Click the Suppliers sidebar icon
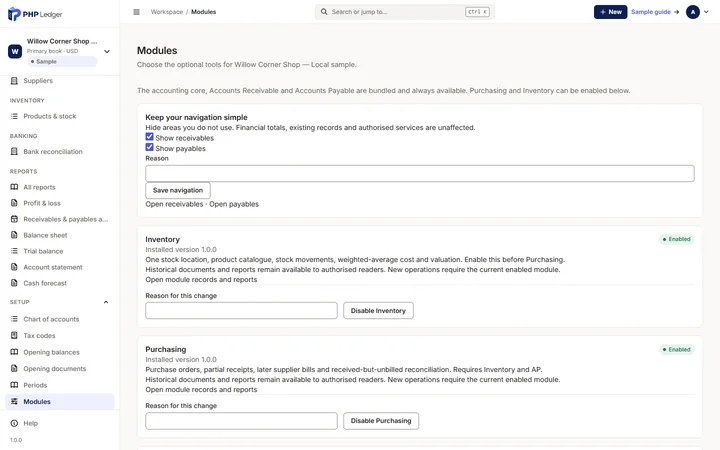 point(14,81)
